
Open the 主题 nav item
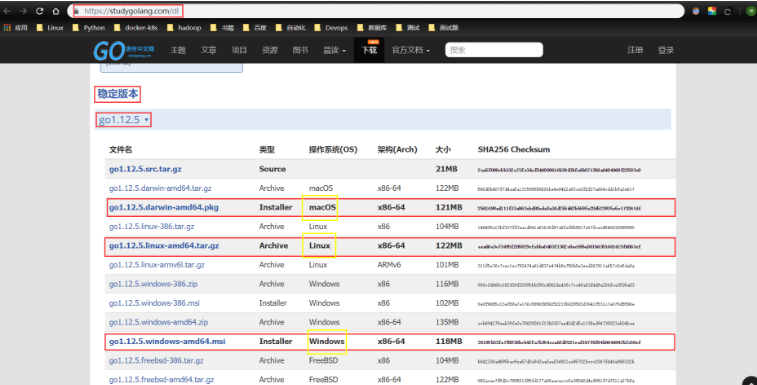click(x=178, y=50)
